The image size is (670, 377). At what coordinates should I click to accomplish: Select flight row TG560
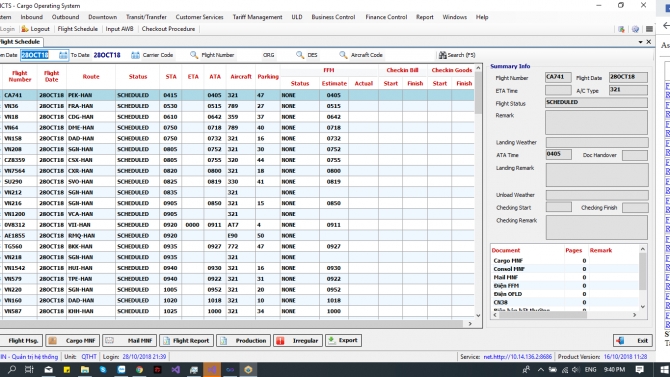[237, 247]
